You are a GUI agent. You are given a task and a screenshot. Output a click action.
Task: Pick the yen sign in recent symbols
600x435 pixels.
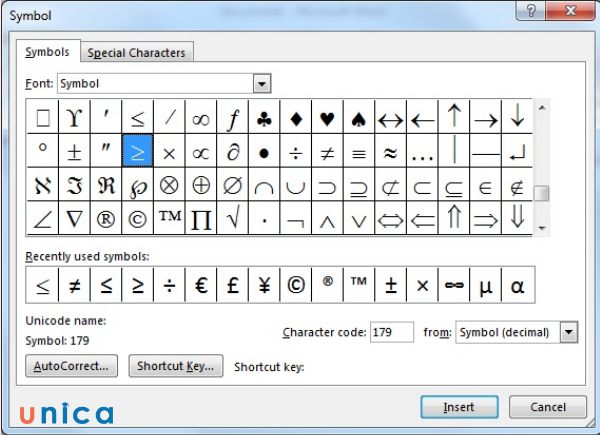click(x=264, y=285)
